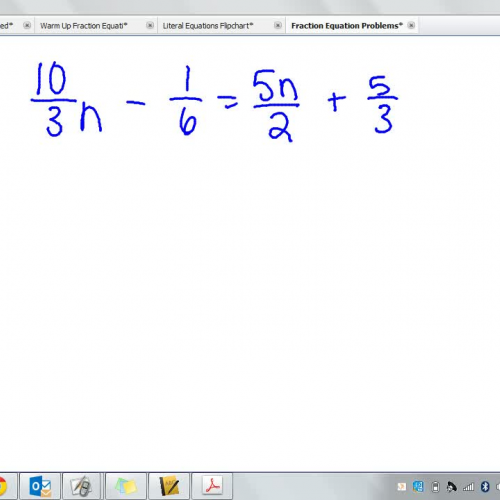Close the Fraction Equation Problems tab
Screen dimensions: 500x500
pos(411,25)
